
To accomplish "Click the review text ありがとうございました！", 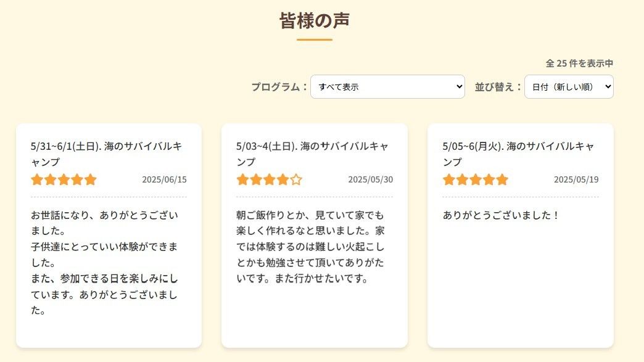I will 499,215.
